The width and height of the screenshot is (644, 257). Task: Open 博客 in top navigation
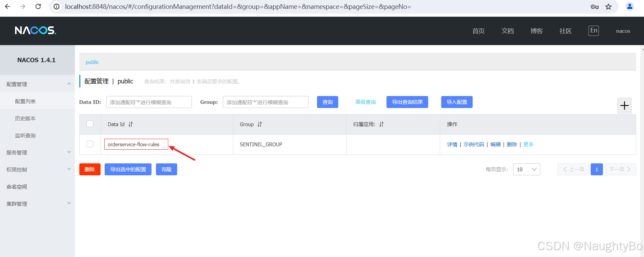click(537, 31)
